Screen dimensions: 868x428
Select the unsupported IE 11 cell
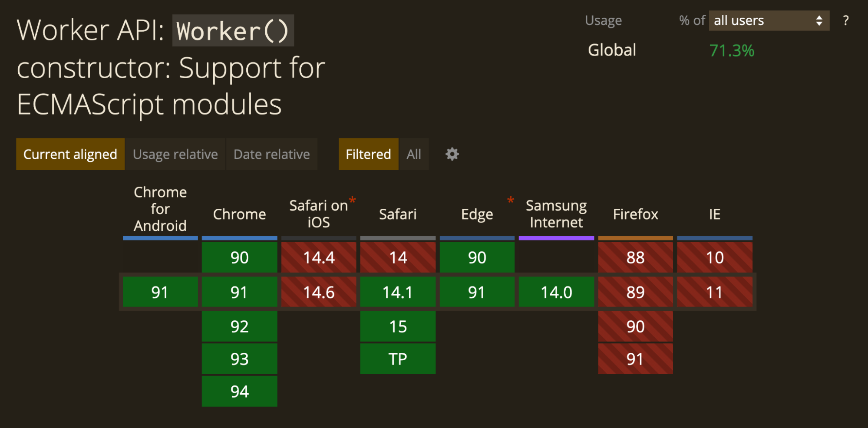coord(714,292)
